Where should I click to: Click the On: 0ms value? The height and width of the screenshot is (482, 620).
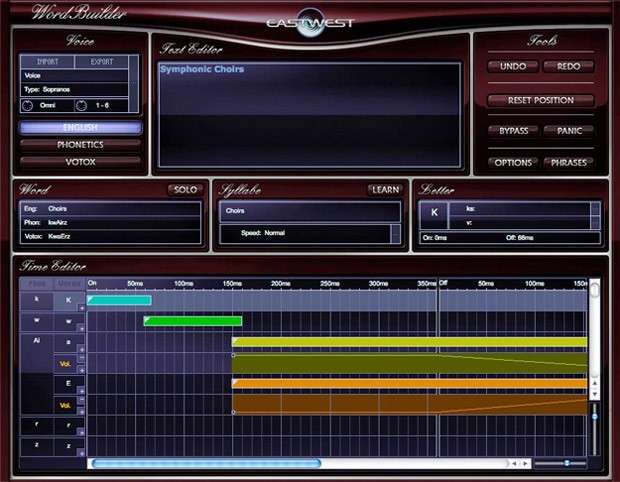click(x=435, y=238)
